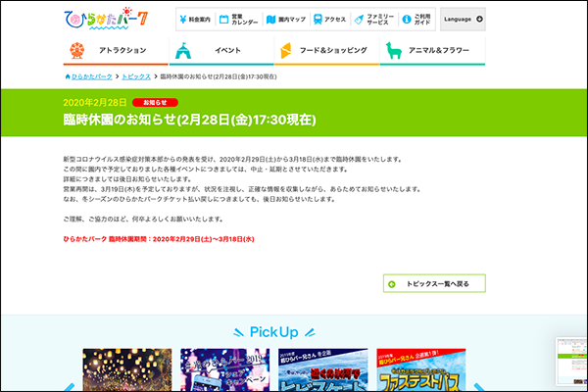Screen dimensions: 588x392
Task: Click the red お知らせ category tag
Action: pos(155,102)
